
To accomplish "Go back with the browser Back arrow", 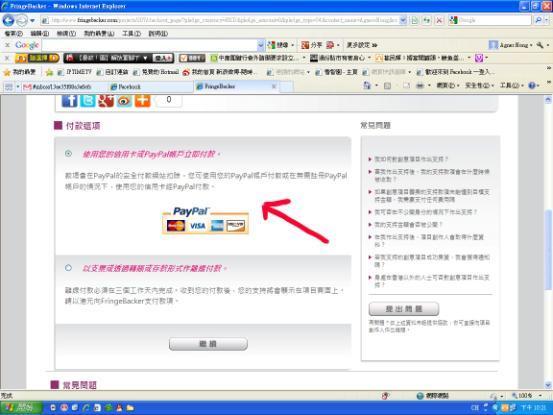I will point(8,20).
